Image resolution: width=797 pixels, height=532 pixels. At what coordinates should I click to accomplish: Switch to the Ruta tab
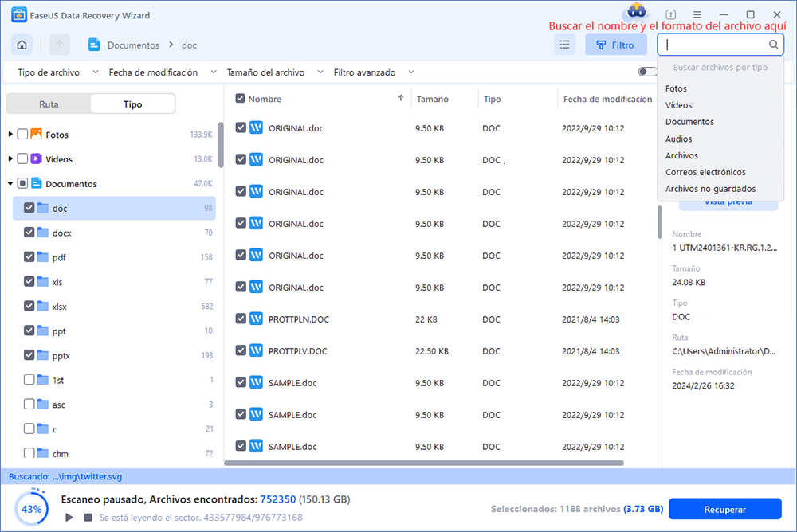click(x=49, y=104)
